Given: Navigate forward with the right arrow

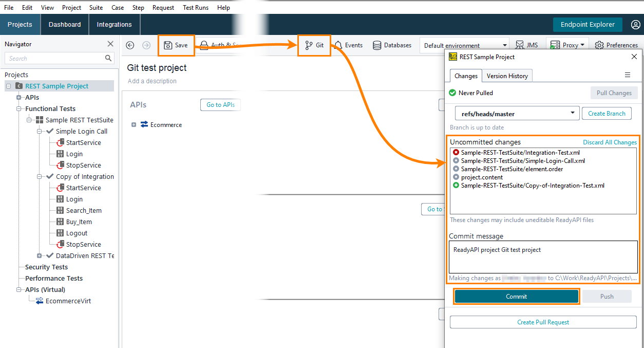Looking at the screenshot, I should (146, 45).
